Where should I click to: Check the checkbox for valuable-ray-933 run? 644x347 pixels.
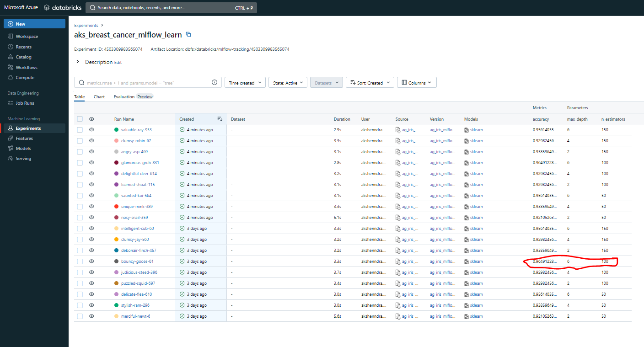click(80, 130)
